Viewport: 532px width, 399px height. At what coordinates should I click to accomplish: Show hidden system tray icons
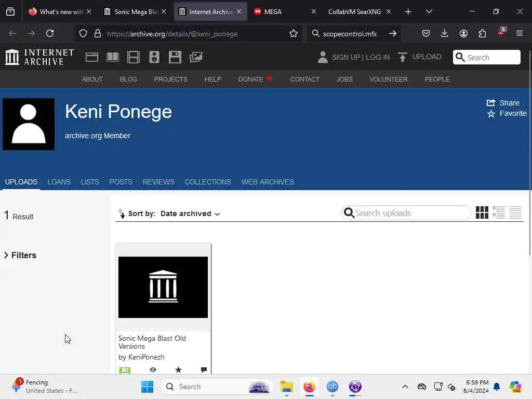pos(405,387)
